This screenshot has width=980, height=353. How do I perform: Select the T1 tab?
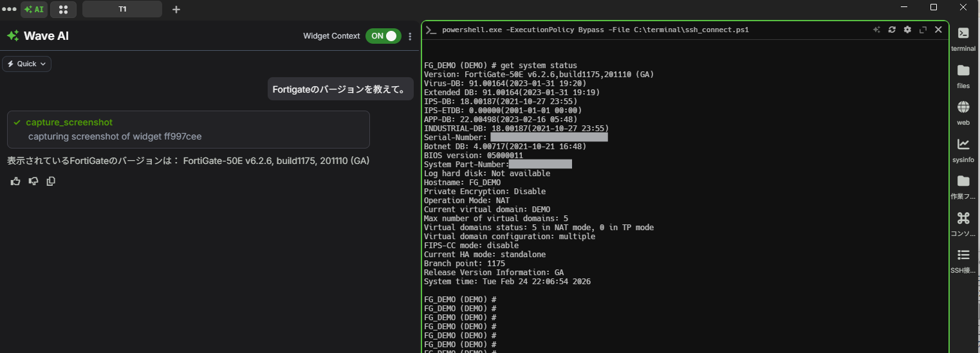[122, 10]
